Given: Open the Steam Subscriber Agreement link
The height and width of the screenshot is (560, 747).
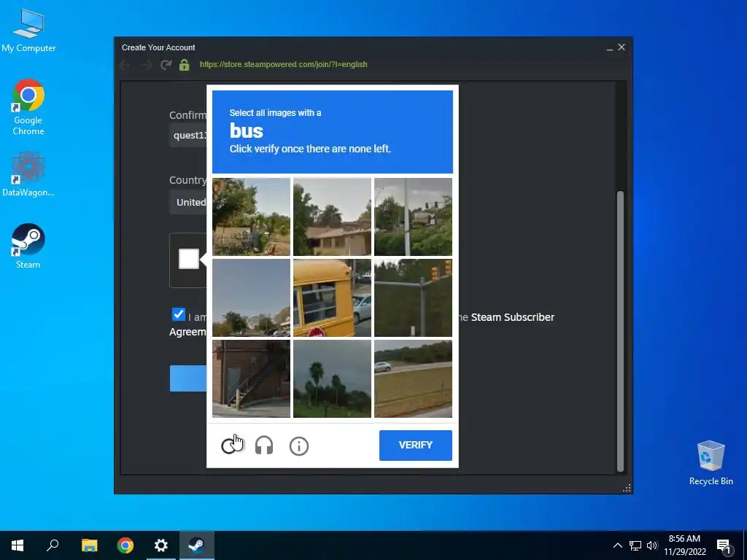Looking at the screenshot, I should tap(513, 317).
